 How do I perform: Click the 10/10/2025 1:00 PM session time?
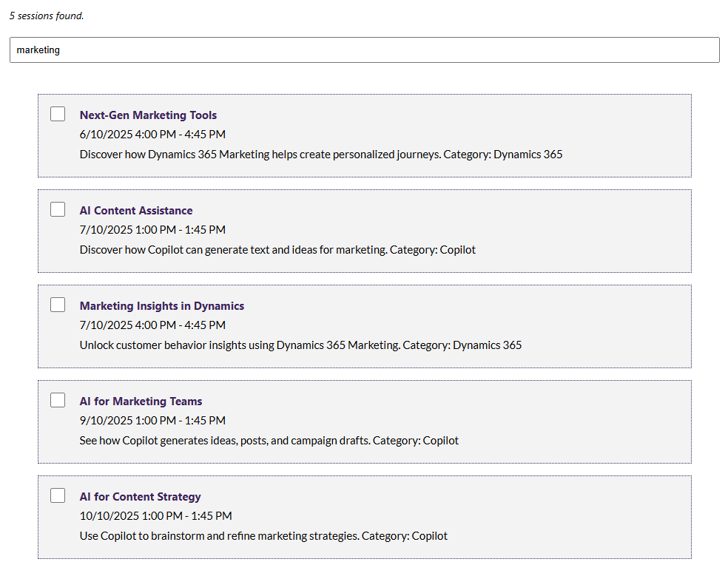point(155,516)
